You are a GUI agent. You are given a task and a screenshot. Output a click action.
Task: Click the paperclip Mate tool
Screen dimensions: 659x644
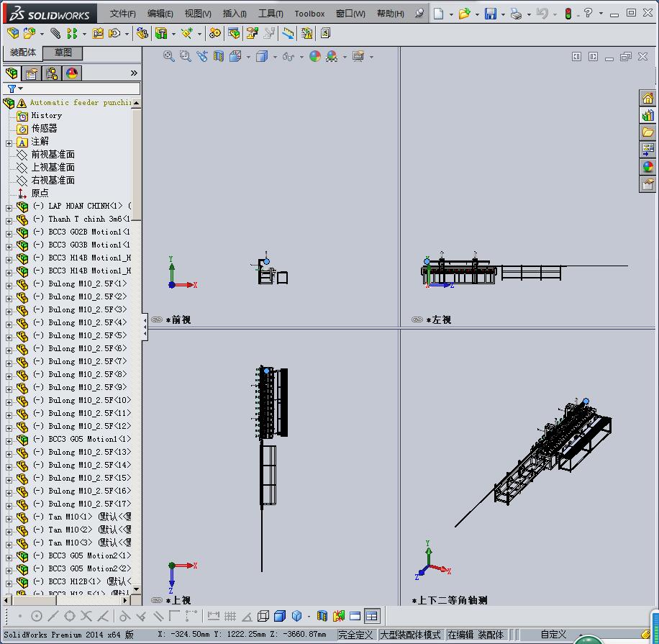(55, 33)
